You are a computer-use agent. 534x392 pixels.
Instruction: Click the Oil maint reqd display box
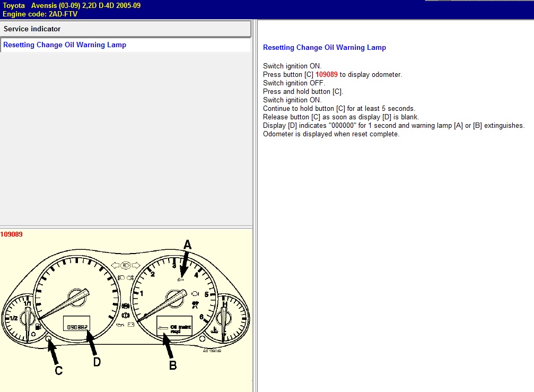(x=174, y=326)
